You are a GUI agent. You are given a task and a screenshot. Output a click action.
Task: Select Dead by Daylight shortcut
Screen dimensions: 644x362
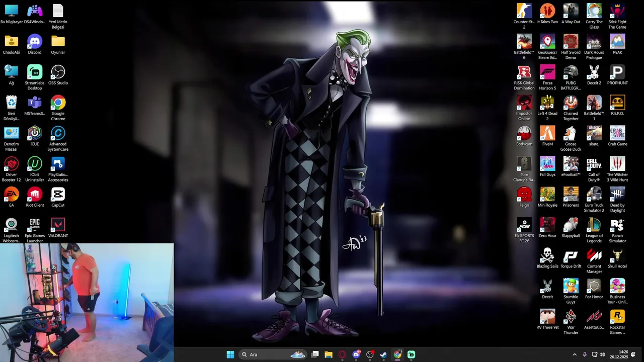(x=617, y=201)
